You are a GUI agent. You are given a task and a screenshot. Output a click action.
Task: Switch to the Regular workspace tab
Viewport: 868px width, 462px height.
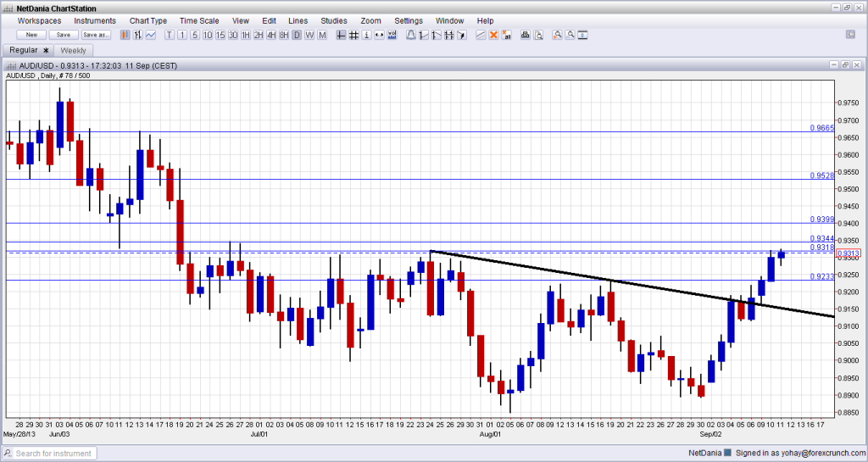pos(28,50)
